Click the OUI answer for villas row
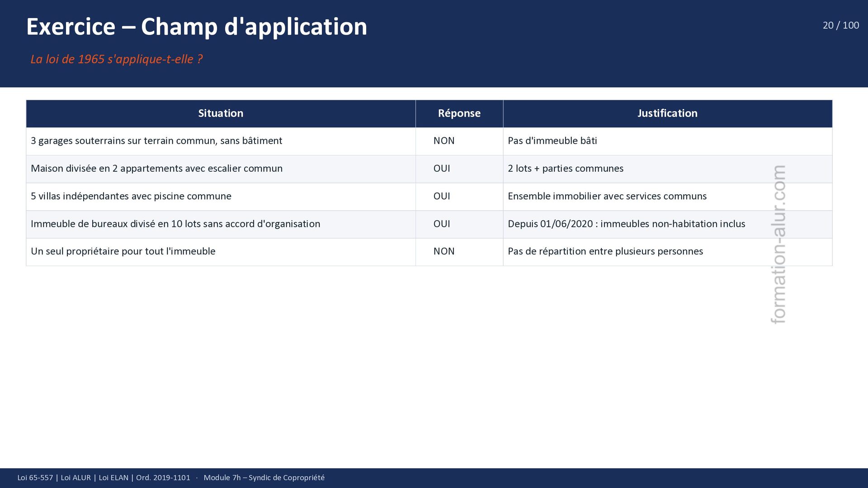868x488 pixels. (x=442, y=196)
